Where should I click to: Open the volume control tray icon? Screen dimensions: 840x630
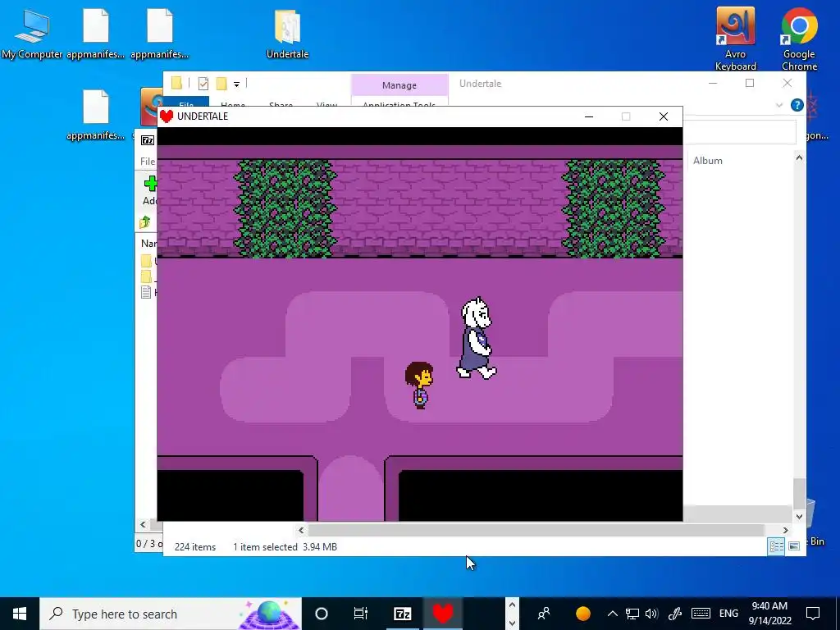pyautogui.click(x=651, y=614)
